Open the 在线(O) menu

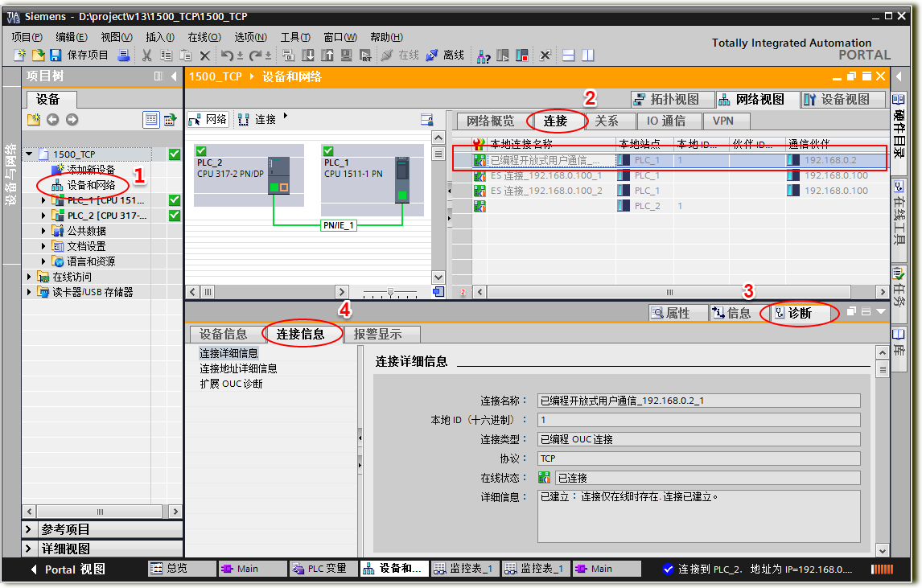[204, 37]
